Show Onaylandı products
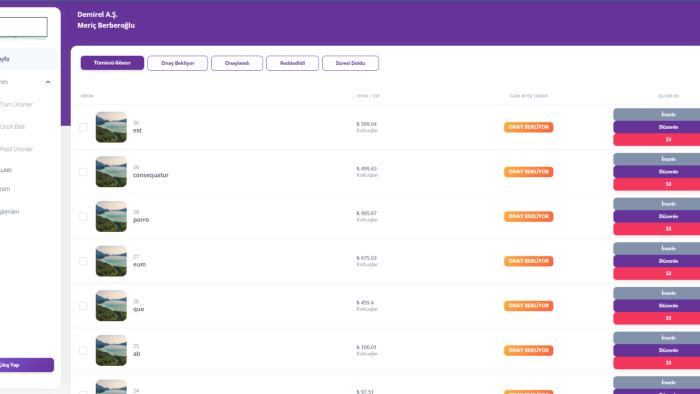 (x=237, y=63)
